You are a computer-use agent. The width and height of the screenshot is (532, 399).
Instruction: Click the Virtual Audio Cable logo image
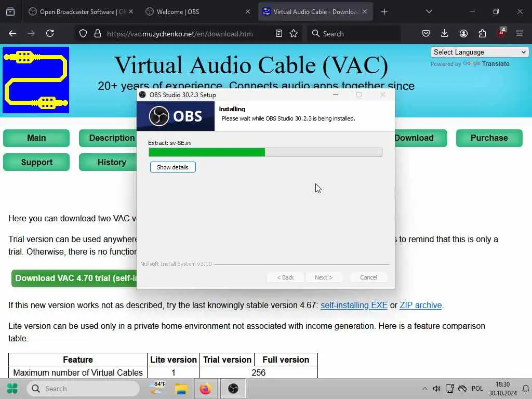click(36, 80)
